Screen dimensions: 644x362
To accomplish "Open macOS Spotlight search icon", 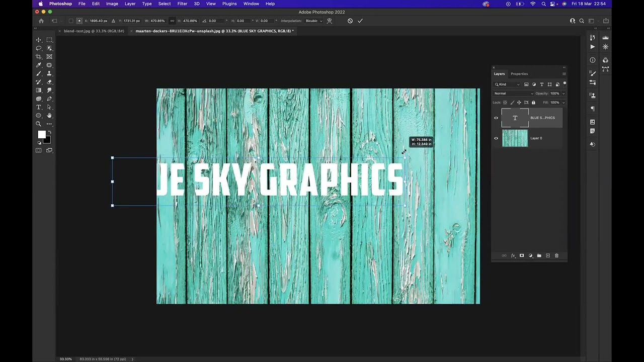I will 544,4.
